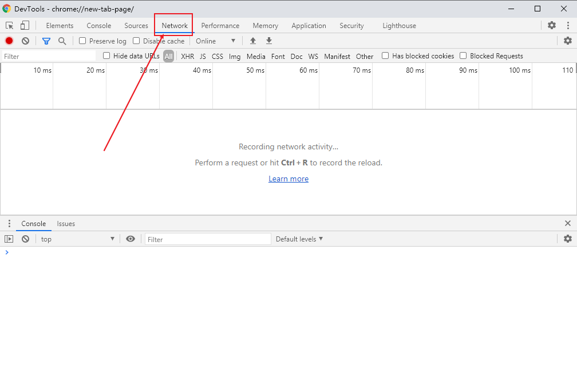Check Blocked Requests
577x392 pixels.
point(463,56)
